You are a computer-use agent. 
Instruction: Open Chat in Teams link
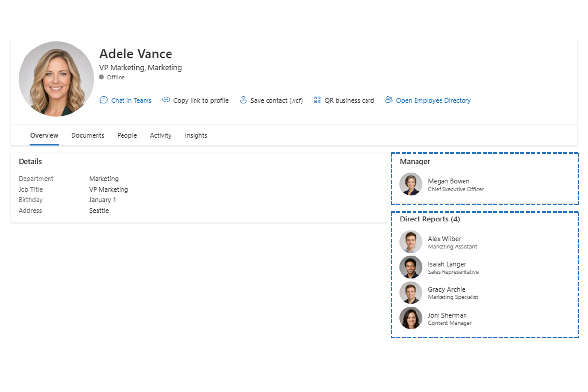coord(131,100)
